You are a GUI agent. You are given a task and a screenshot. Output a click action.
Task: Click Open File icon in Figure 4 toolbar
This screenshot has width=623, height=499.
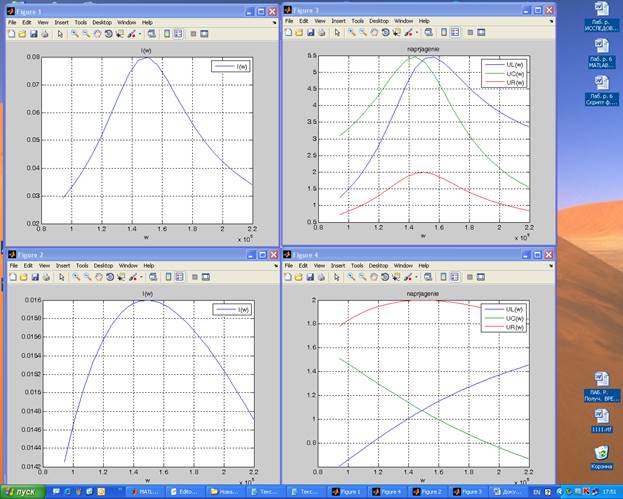point(299,277)
